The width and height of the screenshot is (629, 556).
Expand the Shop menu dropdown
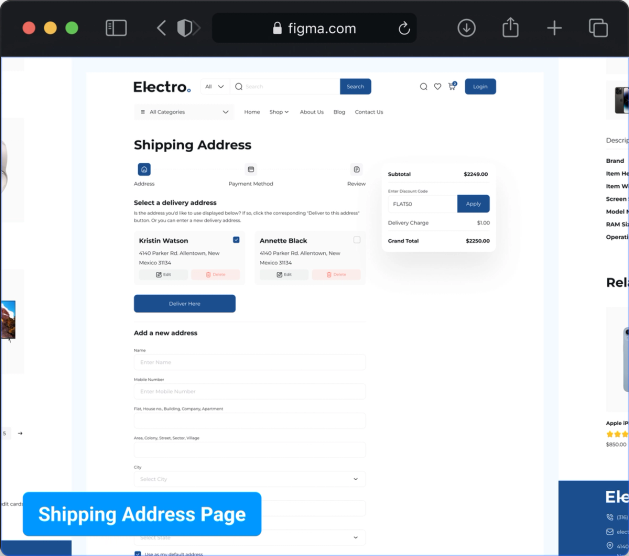click(279, 112)
